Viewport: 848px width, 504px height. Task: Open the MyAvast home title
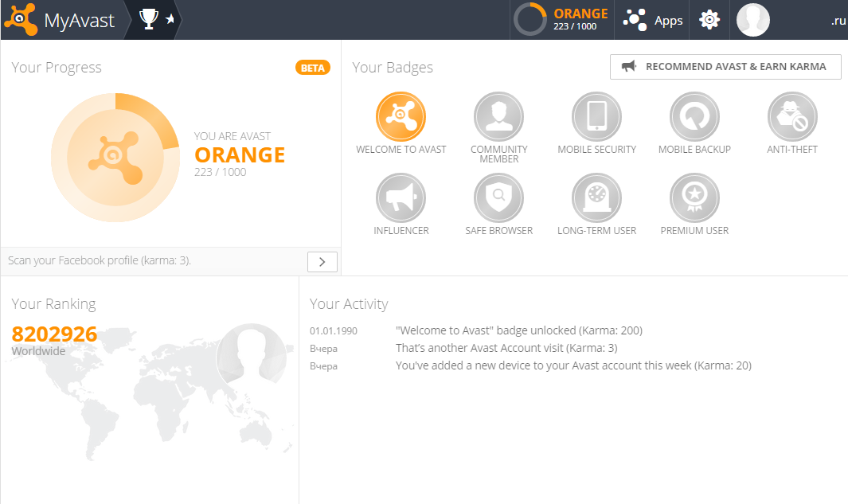[x=79, y=21]
